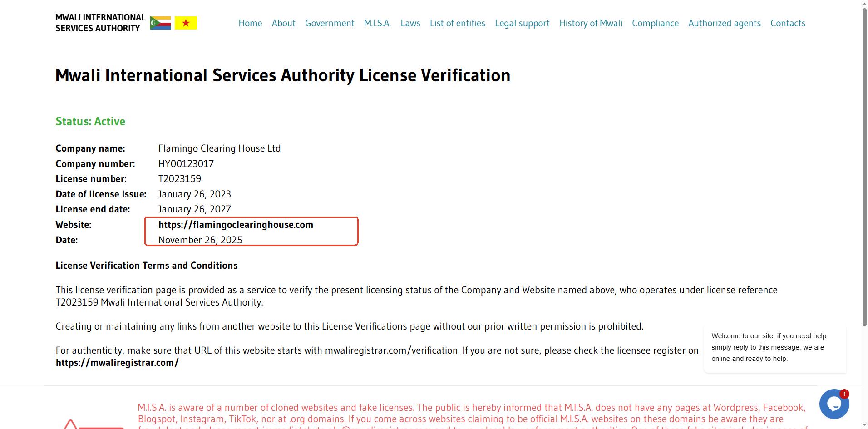The width and height of the screenshot is (868, 429).
Task: Go to the Compliance section
Action: coord(655,23)
